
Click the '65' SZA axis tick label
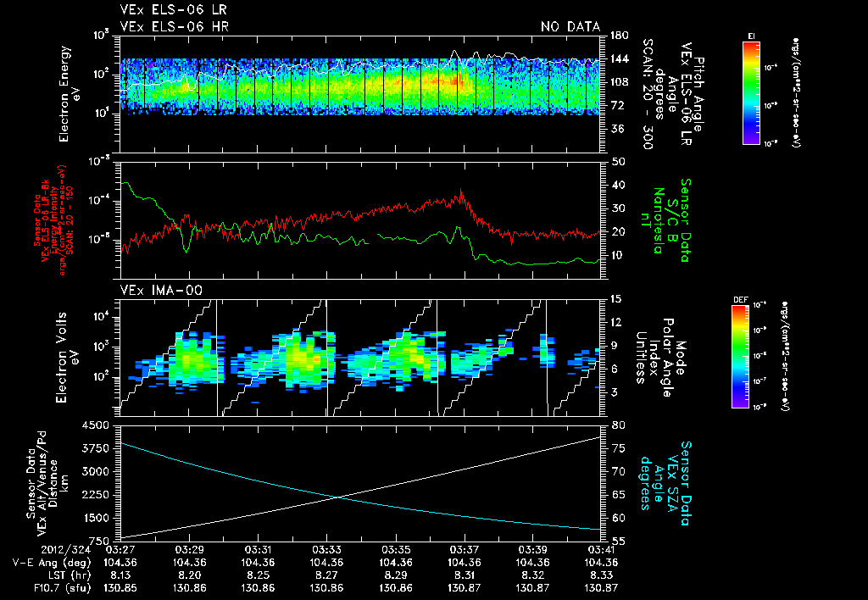tap(618, 495)
